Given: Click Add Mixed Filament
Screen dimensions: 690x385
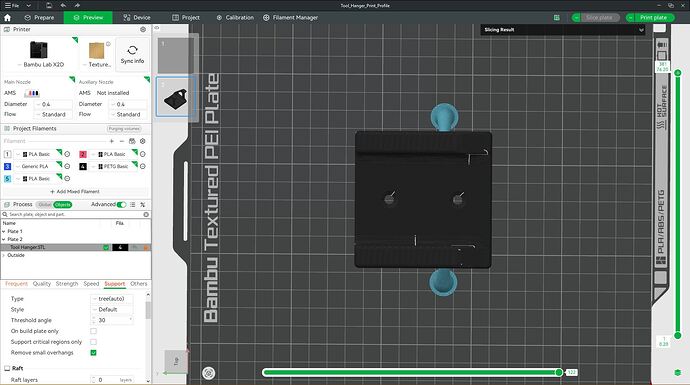Looking at the screenshot, I should pos(75,192).
